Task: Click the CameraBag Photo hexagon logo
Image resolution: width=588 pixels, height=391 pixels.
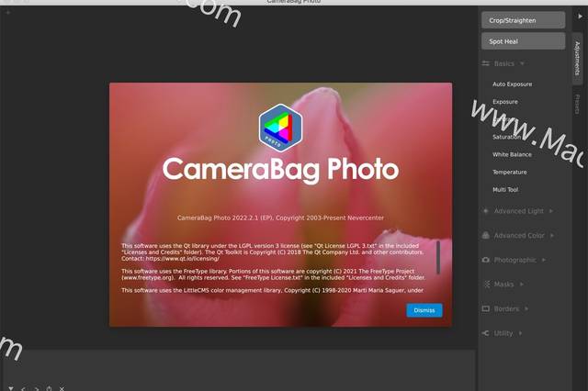Action: 280,128
